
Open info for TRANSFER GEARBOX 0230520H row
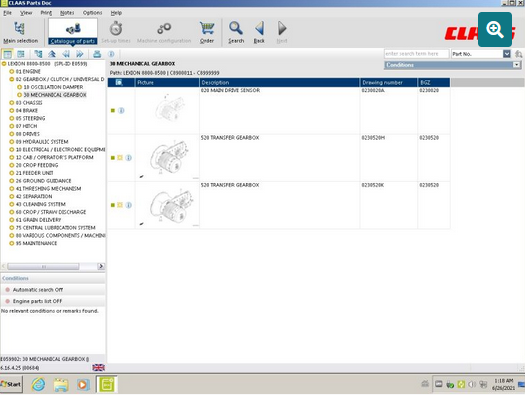(x=129, y=158)
